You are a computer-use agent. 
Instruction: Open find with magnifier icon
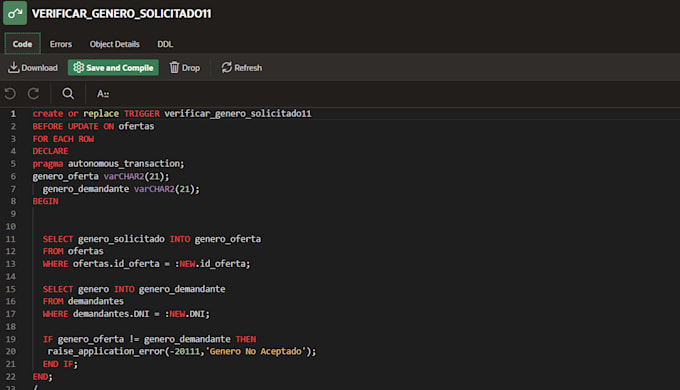(68, 94)
